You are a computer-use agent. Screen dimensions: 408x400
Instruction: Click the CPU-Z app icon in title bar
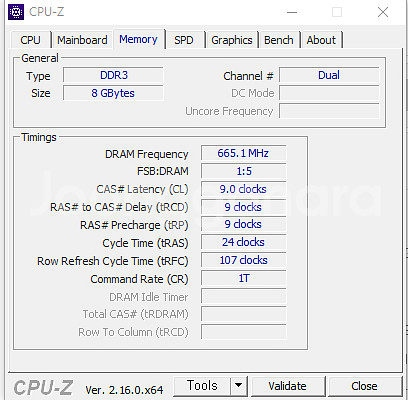pyautogui.click(x=16, y=12)
